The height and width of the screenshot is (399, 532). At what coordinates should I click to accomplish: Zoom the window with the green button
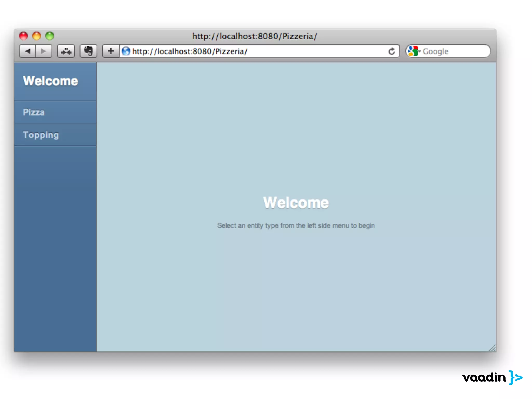tap(50, 36)
